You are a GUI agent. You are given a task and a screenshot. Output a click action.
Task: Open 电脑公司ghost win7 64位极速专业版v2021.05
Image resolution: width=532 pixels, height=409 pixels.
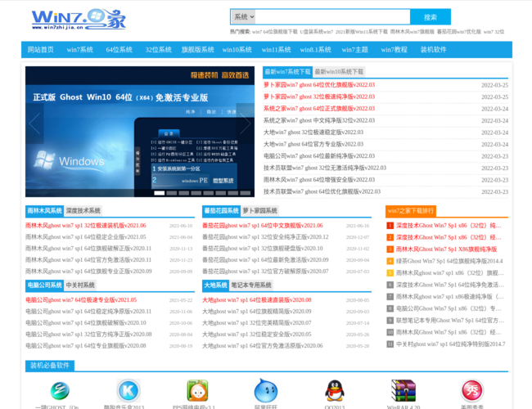pos(81,300)
